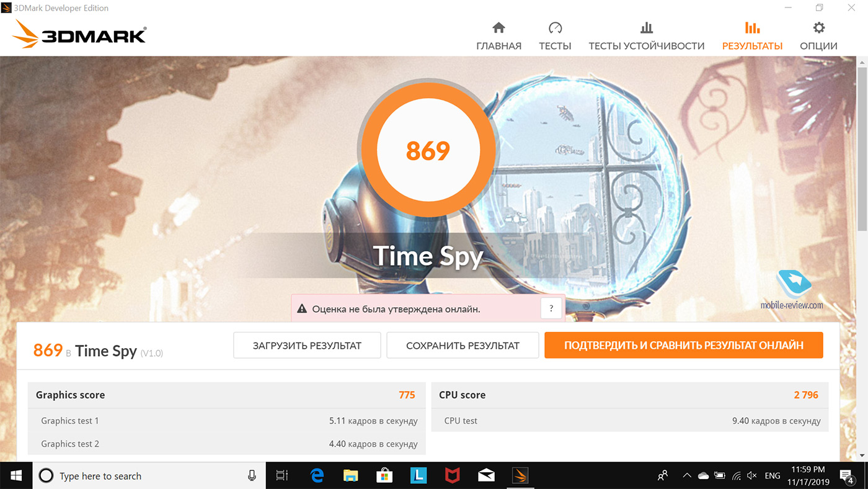Viewport: 868px width, 489px height.
Task: Open the Mail app from taskbar
Action: point(486,476)
